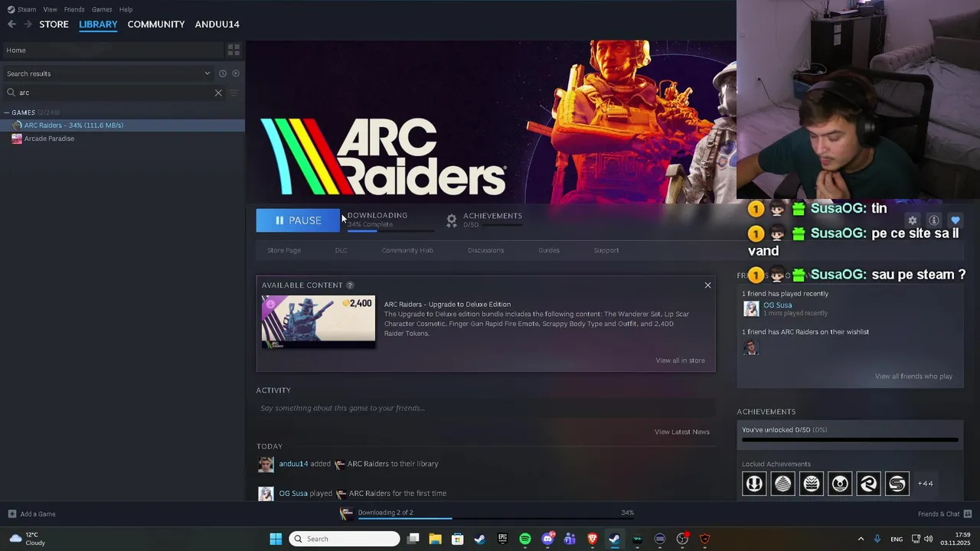Viewport: 980px width, 551px height.
Task: Toggle the ready-to-play filter icon
Action: click(x=236, y=73)
